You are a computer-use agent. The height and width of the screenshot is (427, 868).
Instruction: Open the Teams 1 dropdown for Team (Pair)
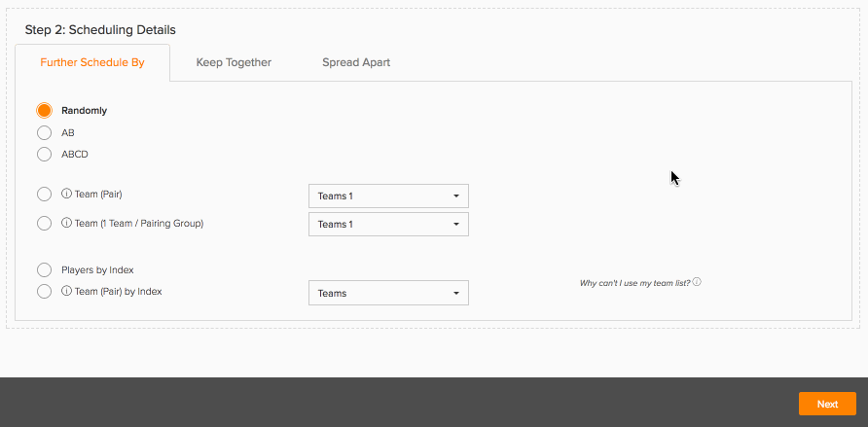click(388, 196)
